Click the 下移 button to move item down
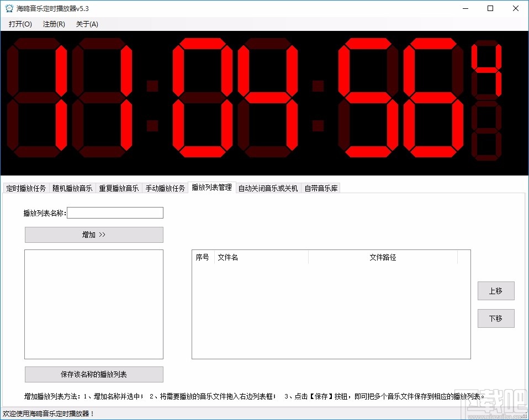 495,318
